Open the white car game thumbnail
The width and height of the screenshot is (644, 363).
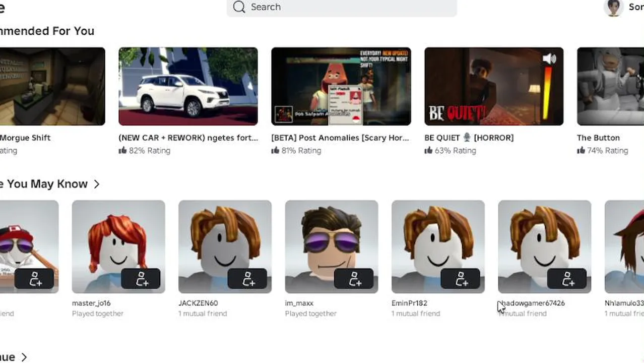tap(188, 86)
